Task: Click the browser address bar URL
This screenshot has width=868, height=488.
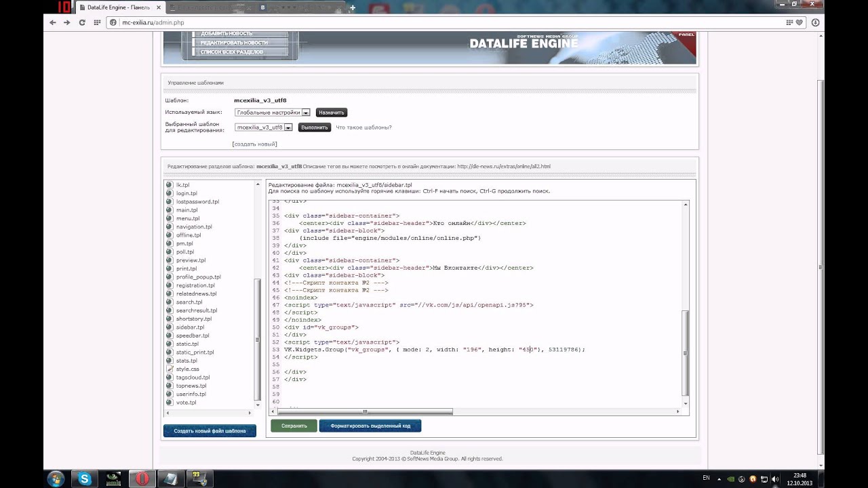Action: coord(153,22)
